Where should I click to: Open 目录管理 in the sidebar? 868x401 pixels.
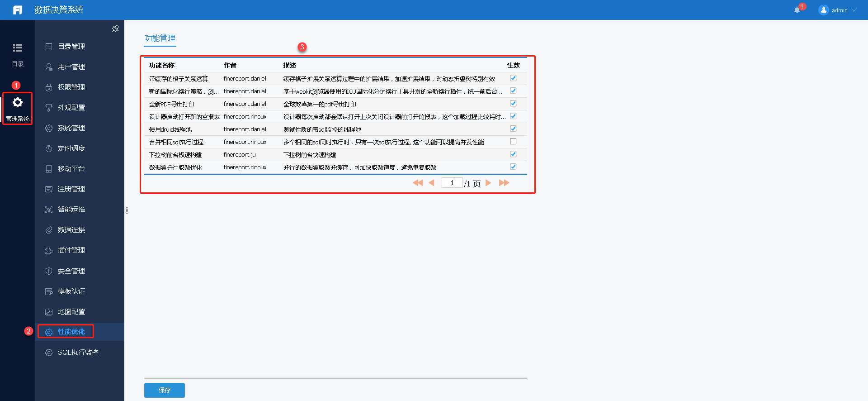pos(71,47)
